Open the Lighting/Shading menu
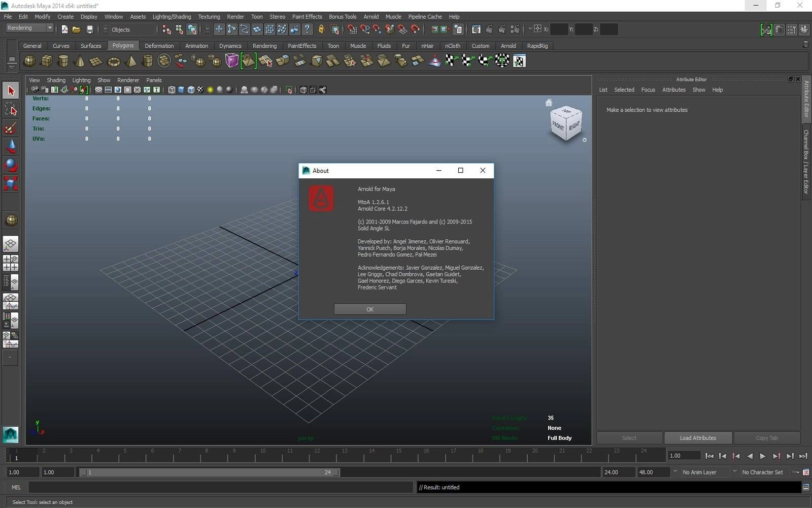Viewport: 812px width, 508px height. (x=172, y=17)
